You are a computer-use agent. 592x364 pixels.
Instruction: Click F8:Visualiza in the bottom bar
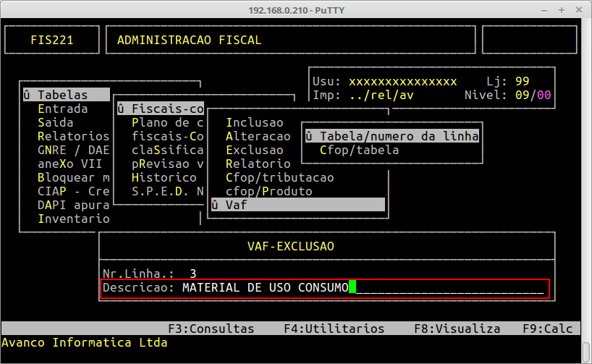(x=457, y=329)
